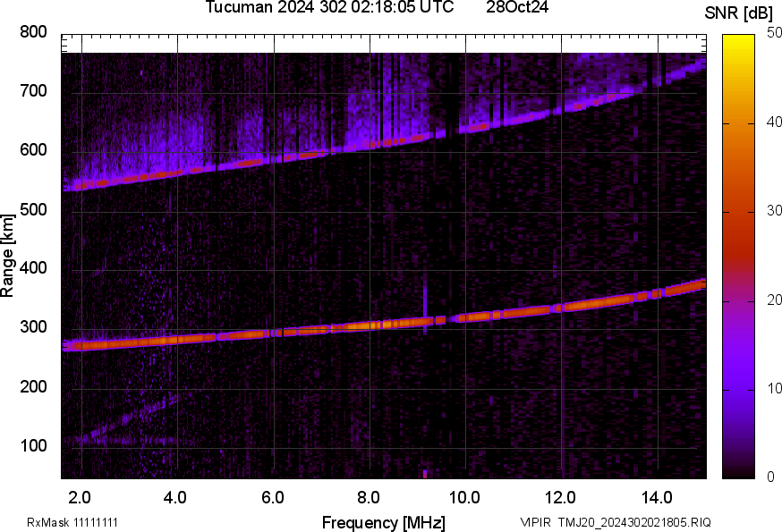The height and width of the screenshot is (532, 782).
Task: Click the 'TMJ20_2024302021805.RIQ' filename label
Action: point(634,522)
